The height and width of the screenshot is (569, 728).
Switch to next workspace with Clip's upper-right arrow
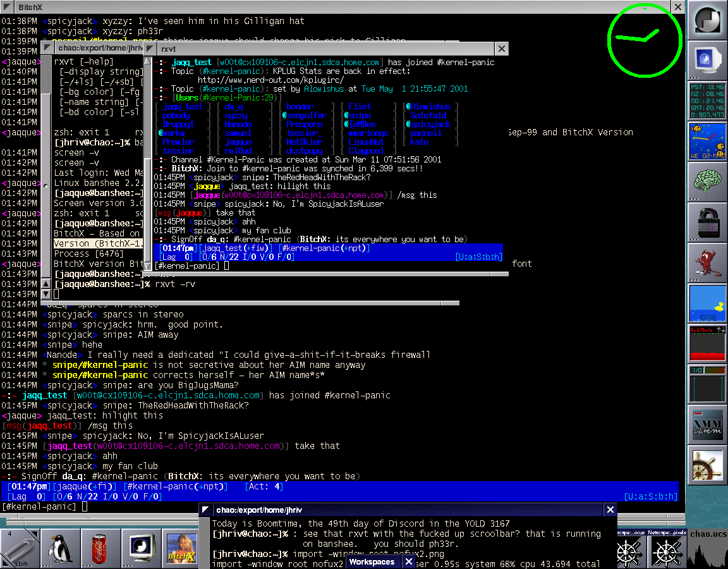click(33, 534)
